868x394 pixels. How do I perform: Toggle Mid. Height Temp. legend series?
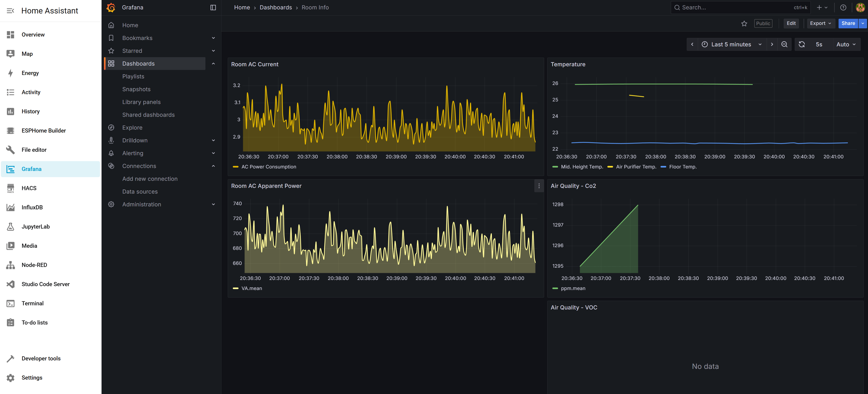(x=582, y=167)
